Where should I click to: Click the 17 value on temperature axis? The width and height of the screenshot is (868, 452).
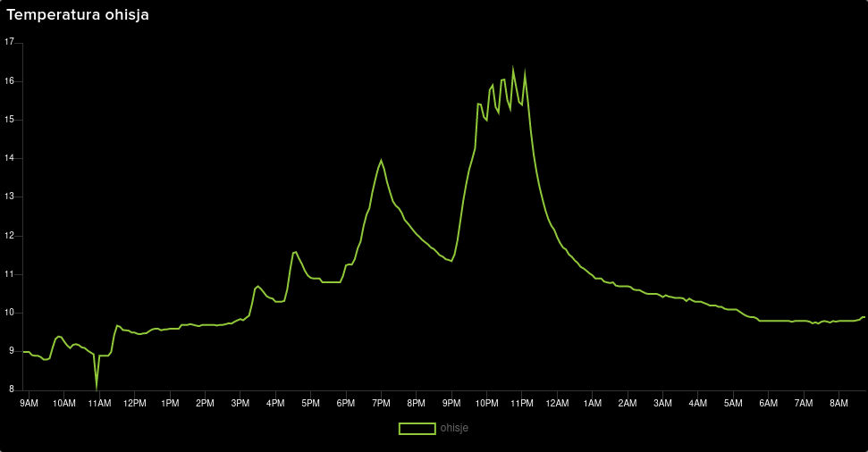10,42
